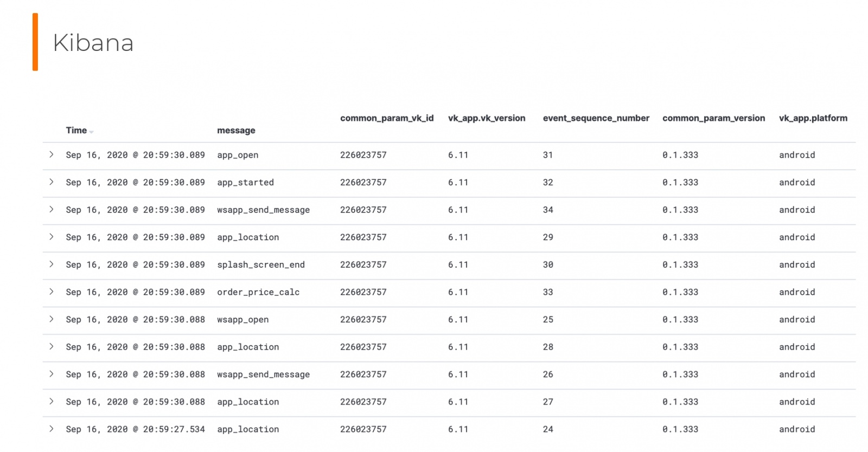868x452 pixels.
Task: Click the Kibana title text
Action: 93,43
